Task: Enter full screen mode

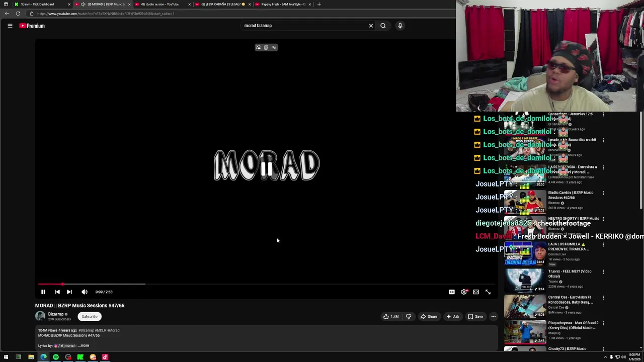Action: pyautogui.click(x=488, y=292)
